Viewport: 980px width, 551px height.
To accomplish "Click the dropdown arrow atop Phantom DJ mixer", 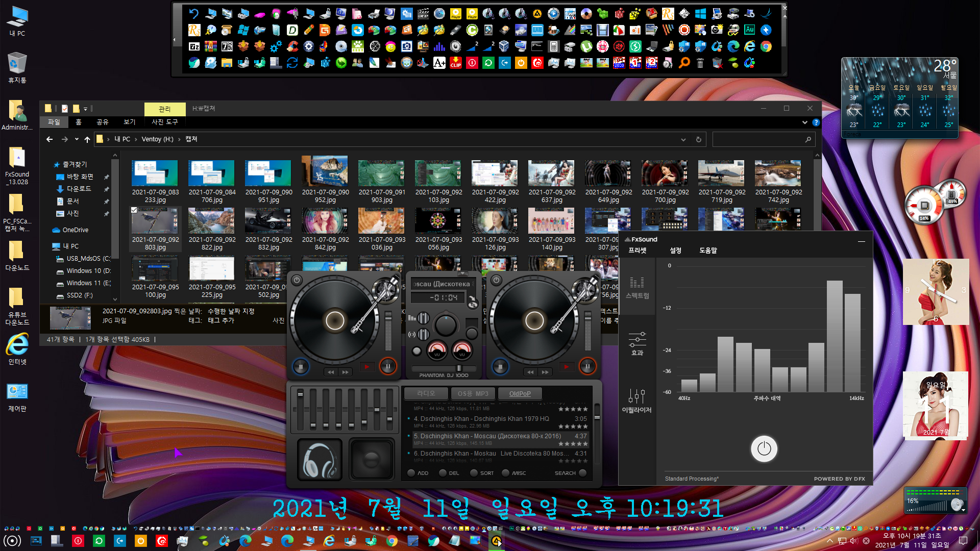I will tap(462, 274).
